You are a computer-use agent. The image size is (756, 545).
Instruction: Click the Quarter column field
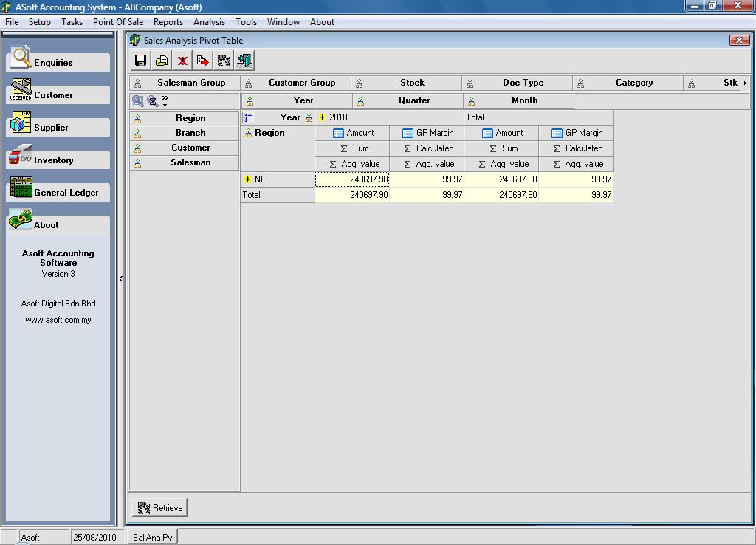(408, 100)
